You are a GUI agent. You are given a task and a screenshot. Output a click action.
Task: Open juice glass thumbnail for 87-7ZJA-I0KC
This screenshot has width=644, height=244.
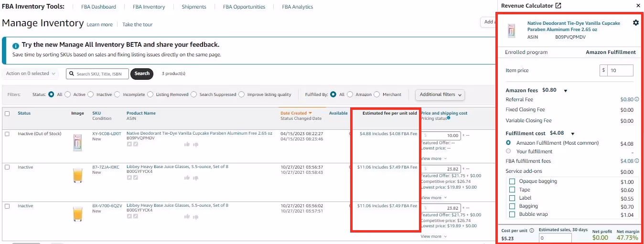[77, 176]
